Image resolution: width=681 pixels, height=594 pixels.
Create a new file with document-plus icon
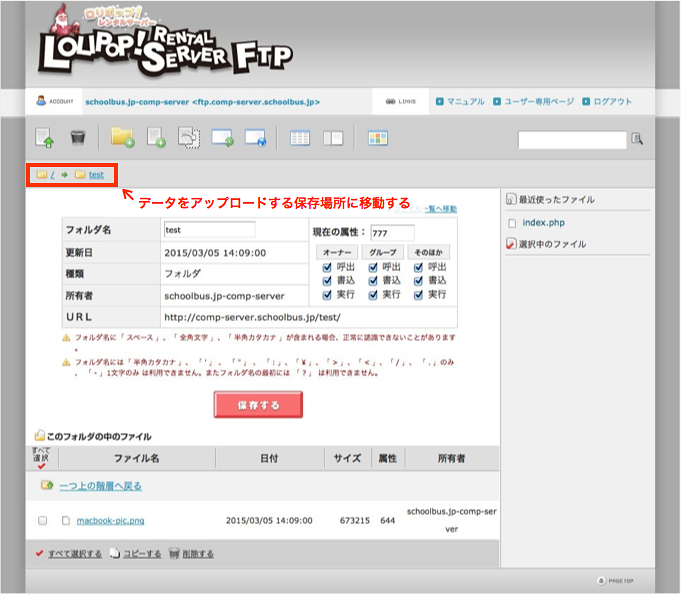point(156,137)
